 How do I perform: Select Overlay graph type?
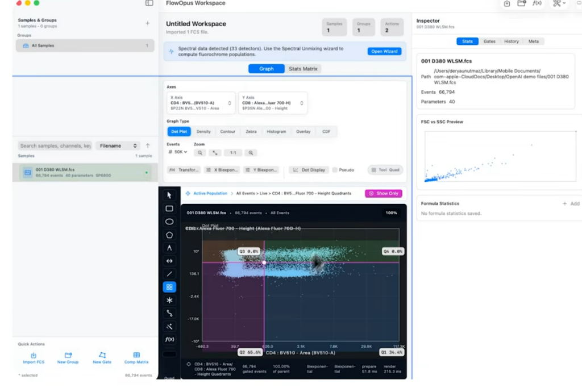(x=304, y=132)
